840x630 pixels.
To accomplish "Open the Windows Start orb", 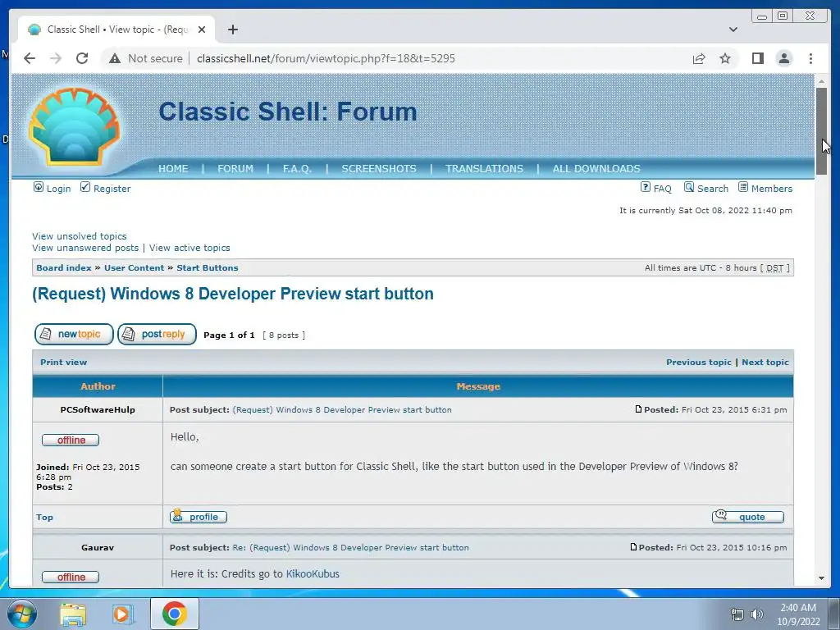I will tap(22, 614).
